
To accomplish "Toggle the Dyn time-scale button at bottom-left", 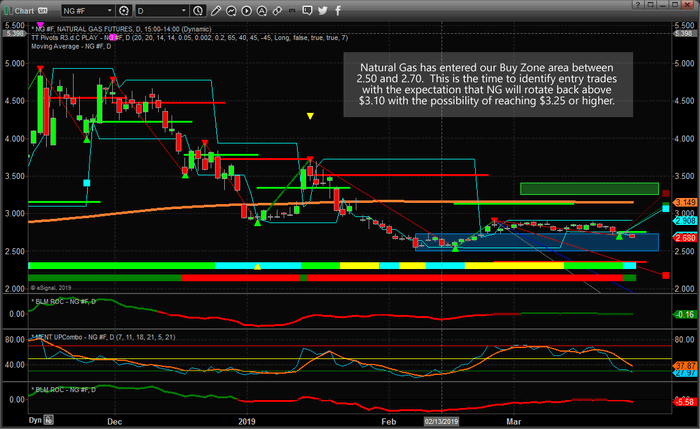I will [36, 423].
